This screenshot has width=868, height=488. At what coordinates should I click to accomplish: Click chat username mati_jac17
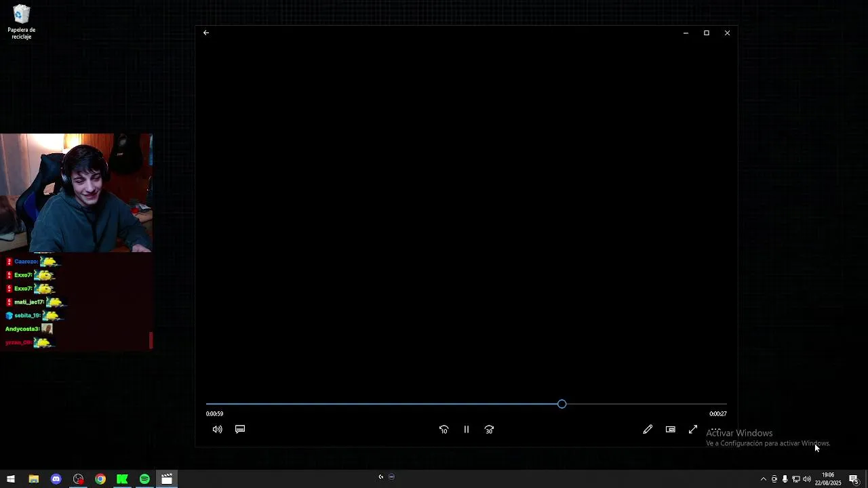(29, 302)
